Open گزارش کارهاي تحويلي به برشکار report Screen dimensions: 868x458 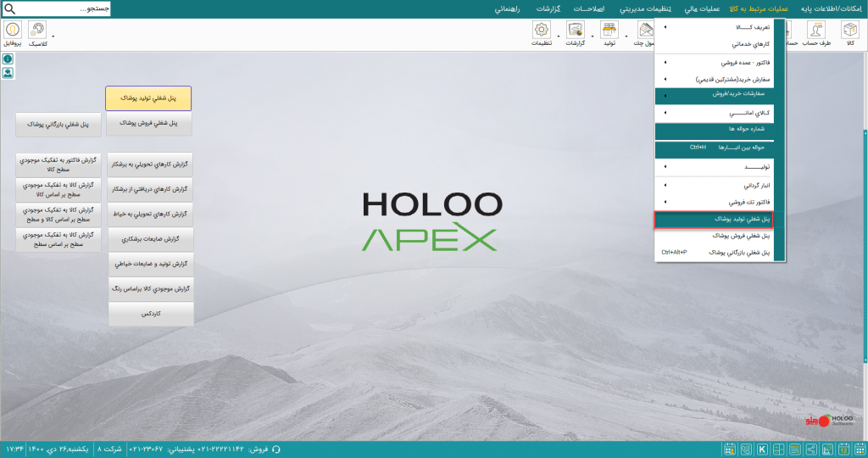click(150, 165)
